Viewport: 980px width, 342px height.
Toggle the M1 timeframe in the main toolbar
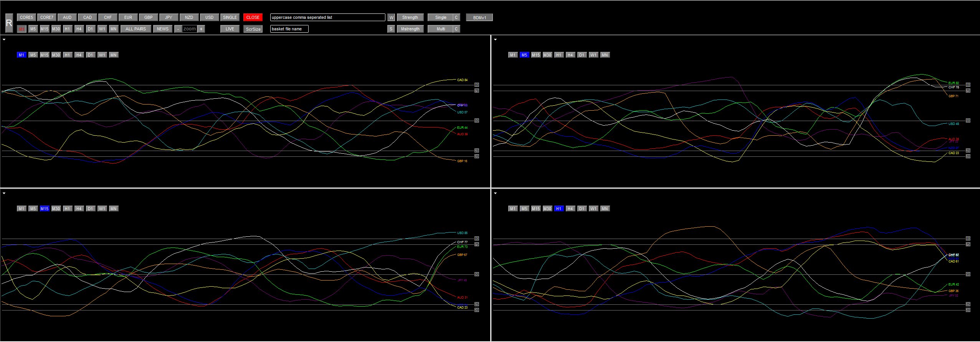click(21, 29)
